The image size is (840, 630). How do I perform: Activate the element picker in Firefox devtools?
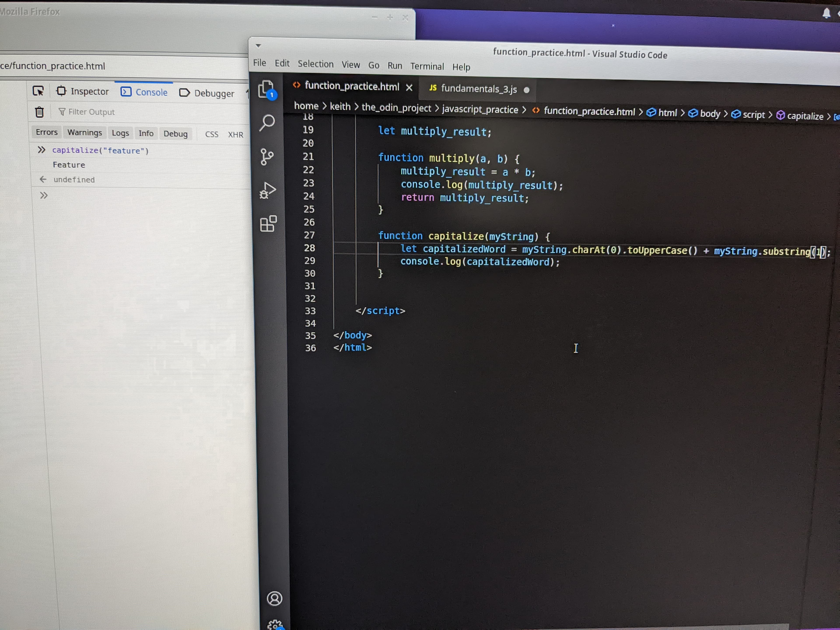(38, 91)
